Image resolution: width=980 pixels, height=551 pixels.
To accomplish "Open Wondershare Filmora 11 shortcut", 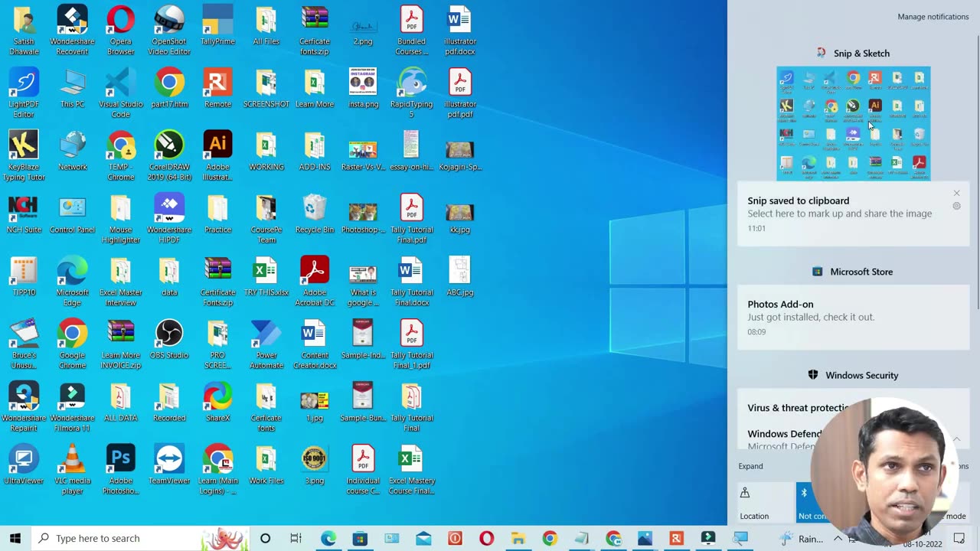I will click(72, 407).
